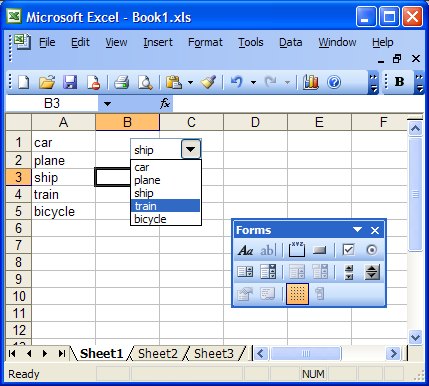This screenshot has width=429, height=386.
Task: Close the Forms toolbar
Action: [375, 230]
